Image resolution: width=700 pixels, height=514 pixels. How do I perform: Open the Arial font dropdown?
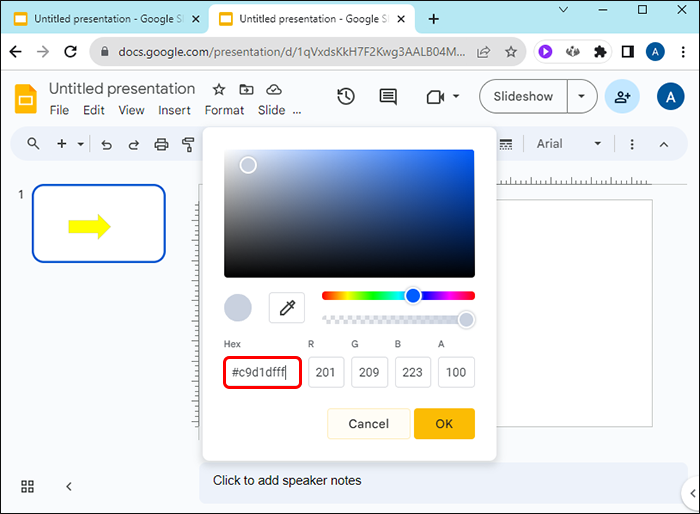569,144
